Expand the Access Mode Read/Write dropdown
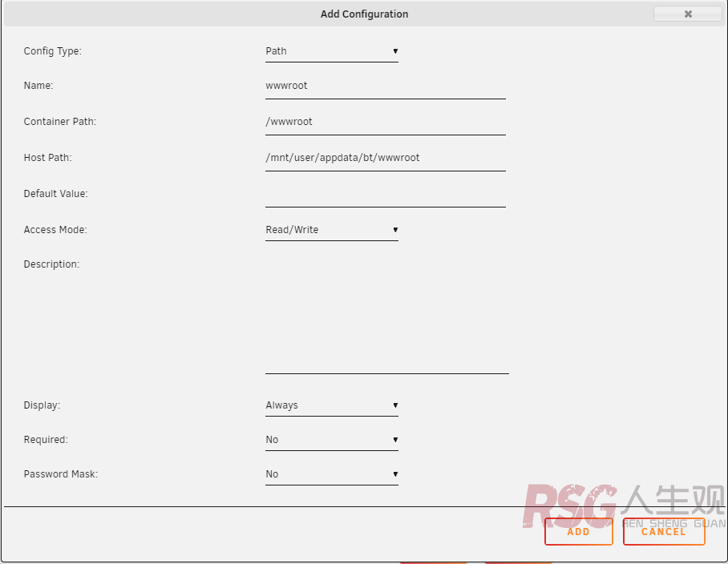 point(331,230)
